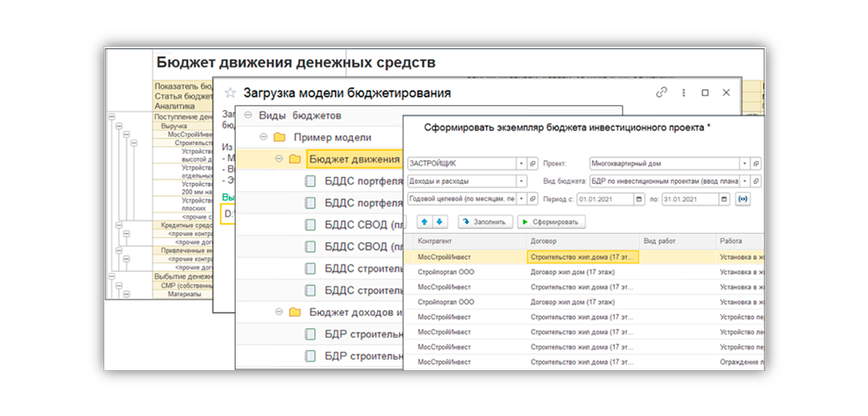
Task: Click the Период с date field 01.01.2021
Action: [605, 199]
